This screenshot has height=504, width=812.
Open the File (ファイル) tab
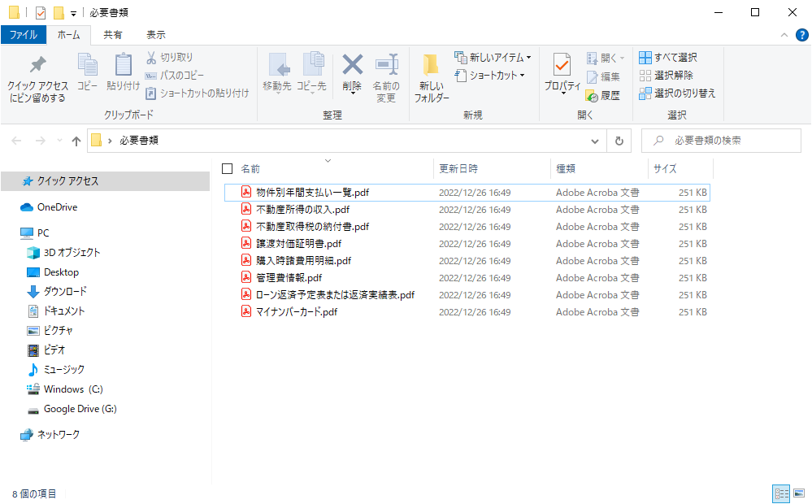pyautogui.click(x=24, y=35)
